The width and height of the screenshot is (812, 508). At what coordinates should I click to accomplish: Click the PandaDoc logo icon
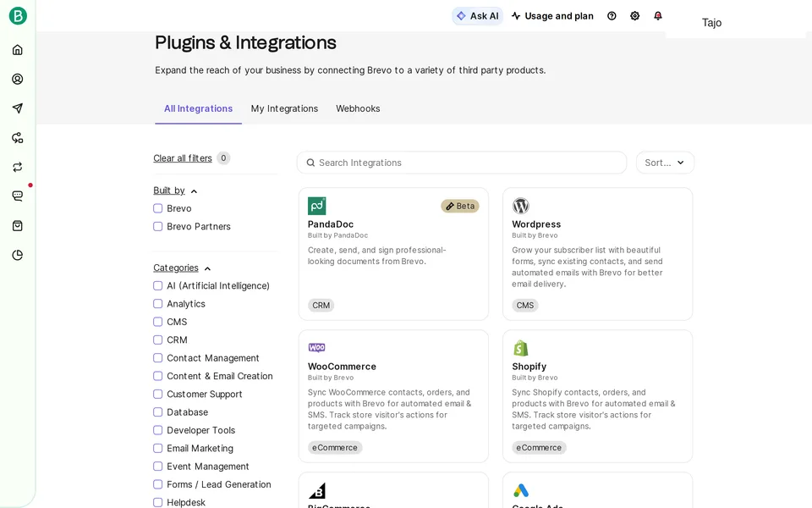tap(317, 206)
